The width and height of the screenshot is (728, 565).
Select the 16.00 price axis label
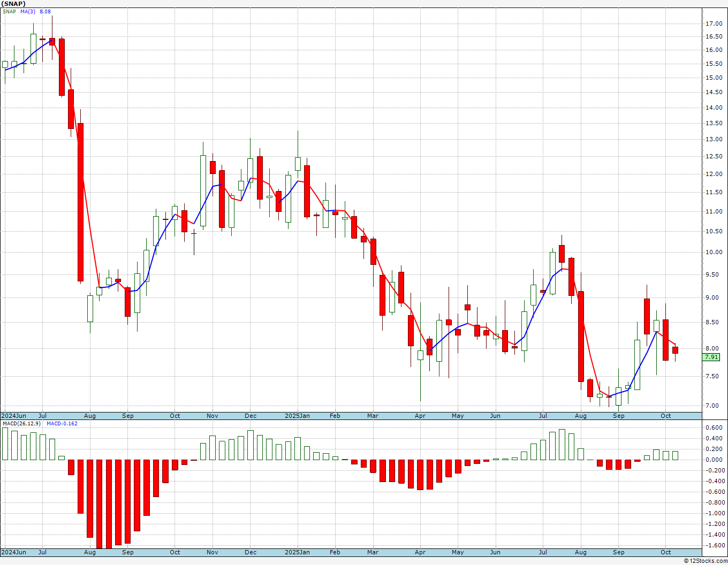click(714, 50)
